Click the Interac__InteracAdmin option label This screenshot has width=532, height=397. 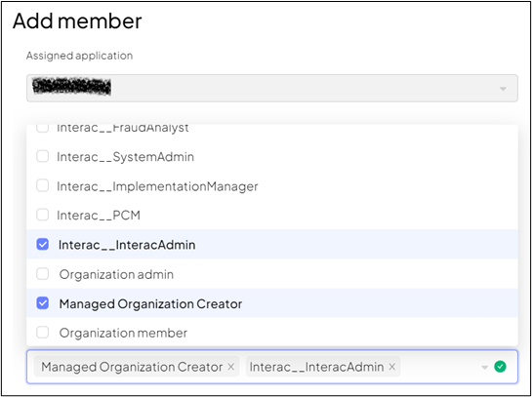(127, 245)
